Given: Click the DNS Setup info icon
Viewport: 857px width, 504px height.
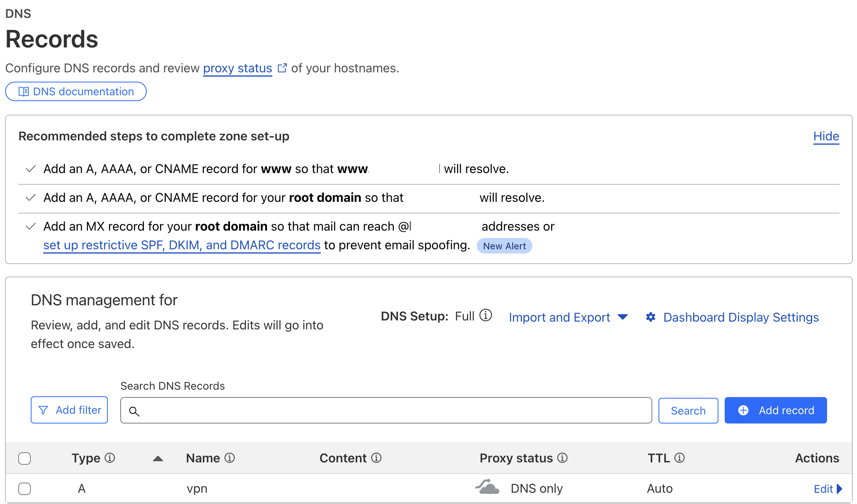Looking at the screenshot, I should pos(486,315).
